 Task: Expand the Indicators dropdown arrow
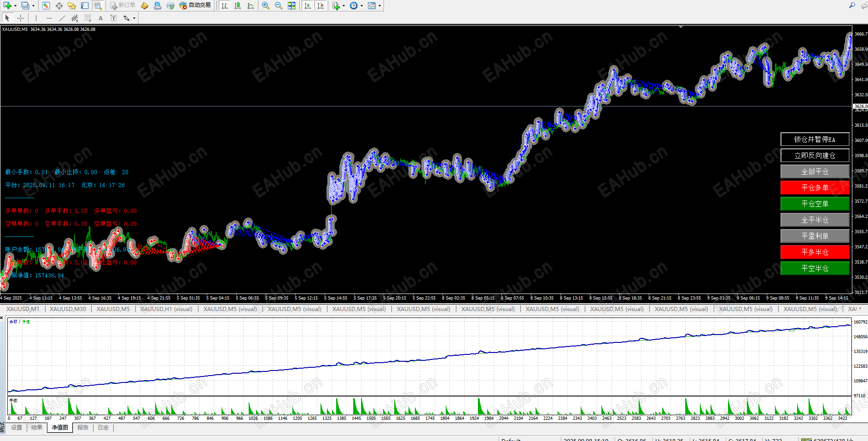[x=344, y=6]
